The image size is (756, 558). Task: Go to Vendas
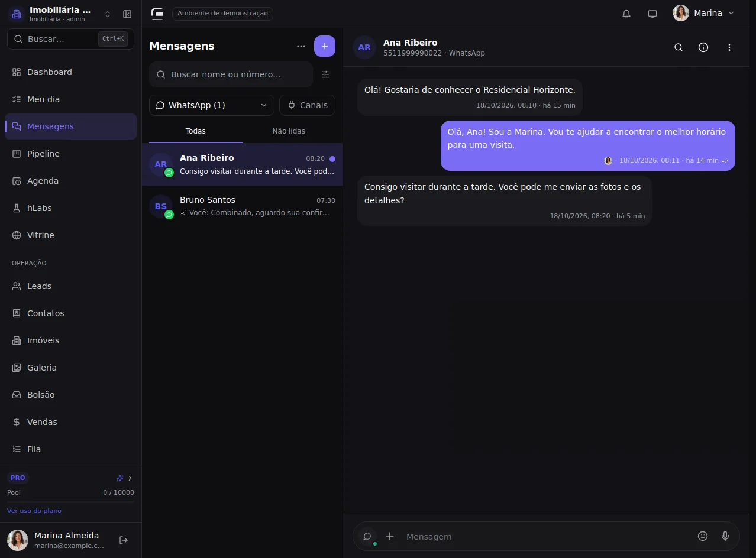coord(70,422)
